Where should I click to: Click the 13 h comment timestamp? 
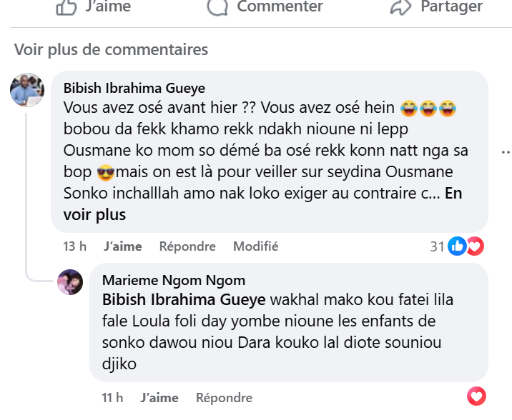(x=74, y=246)
